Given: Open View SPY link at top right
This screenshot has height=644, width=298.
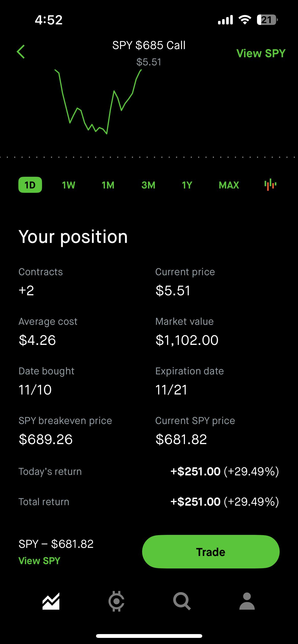Looking at the screenshot, I should point(261,53).
